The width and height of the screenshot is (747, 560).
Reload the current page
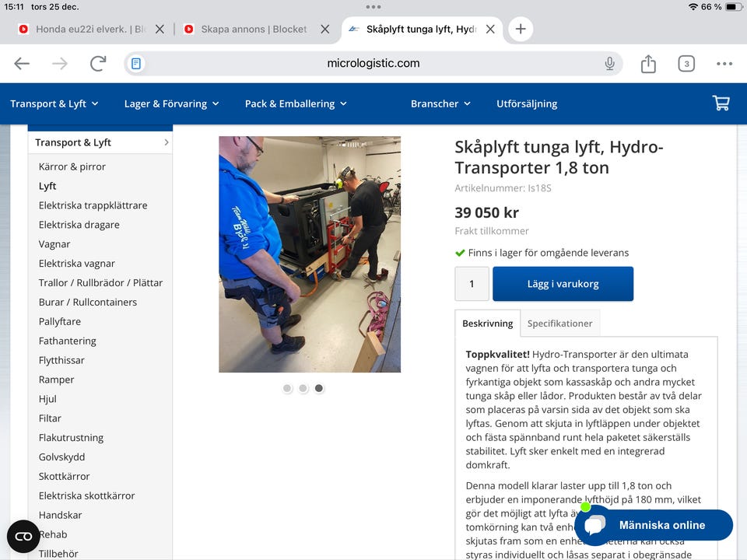pos(98,63)
